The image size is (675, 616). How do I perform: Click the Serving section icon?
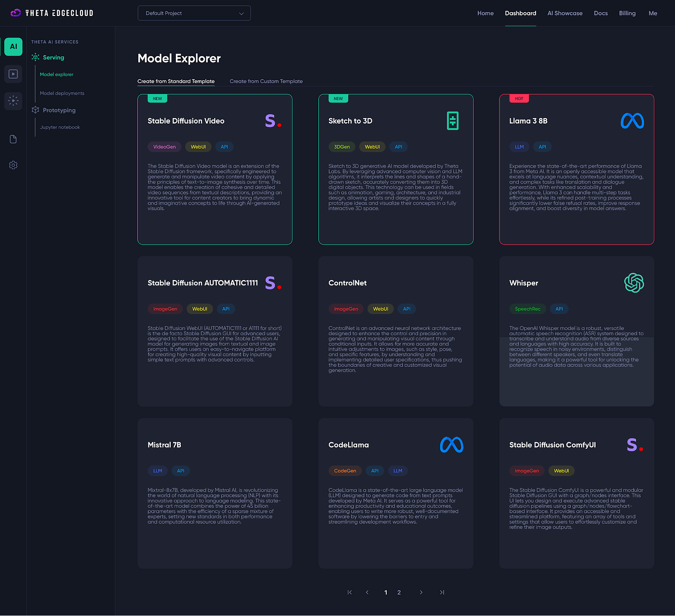(36, 57)
